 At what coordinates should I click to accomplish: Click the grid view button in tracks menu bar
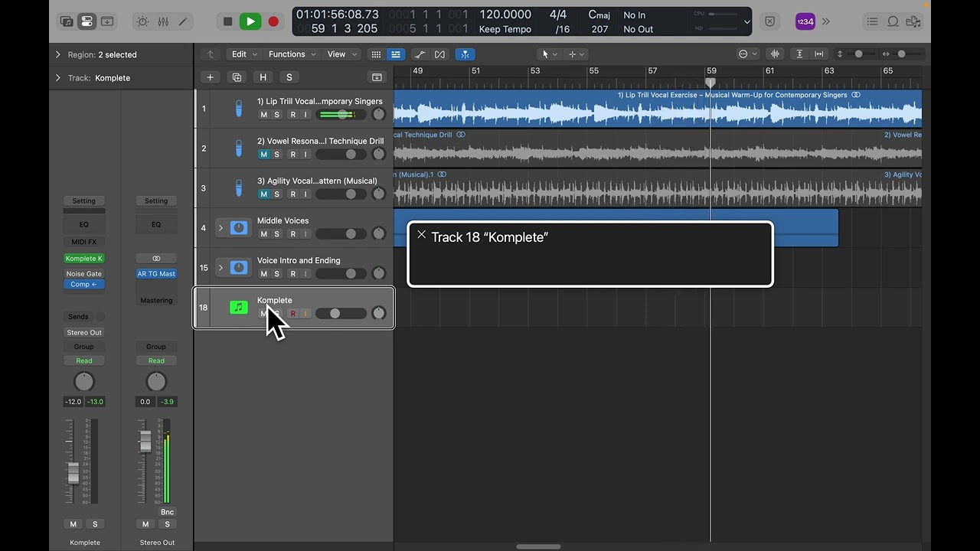(376, 54)
